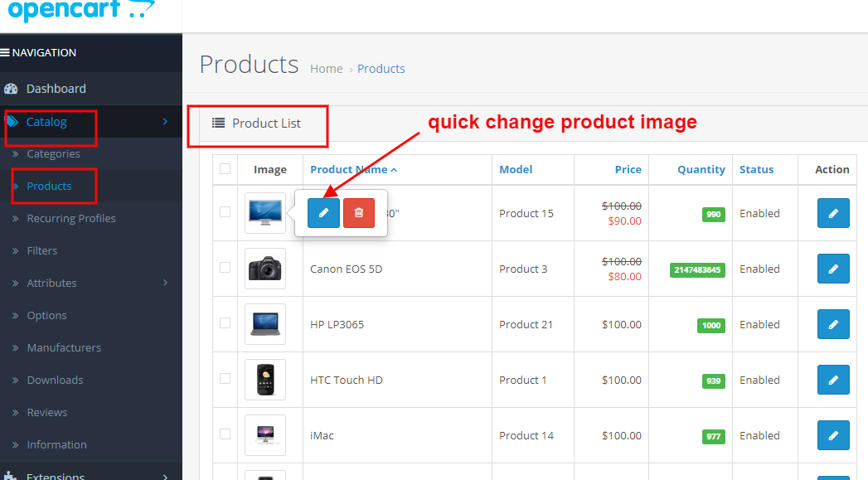
Task: Click Product 14 model cell
Action: [x=526, y=436]
